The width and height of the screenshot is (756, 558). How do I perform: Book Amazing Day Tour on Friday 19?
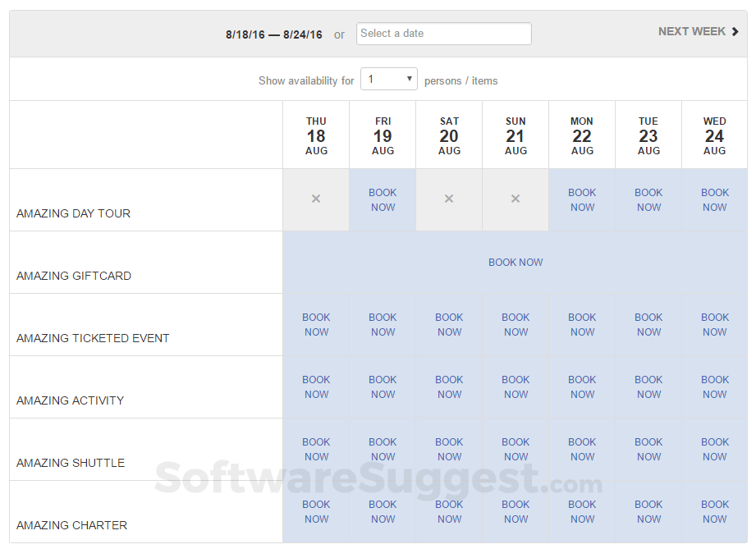[x=383, y=200]
